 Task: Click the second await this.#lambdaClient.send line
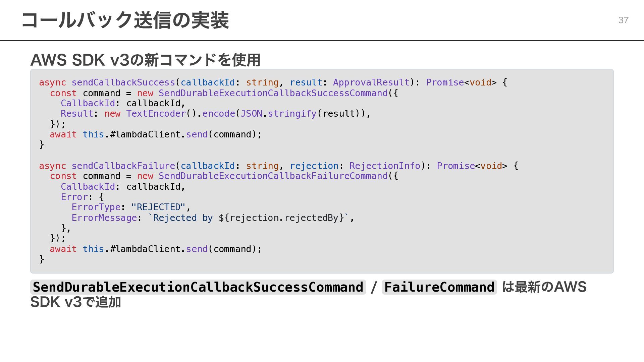156,249
